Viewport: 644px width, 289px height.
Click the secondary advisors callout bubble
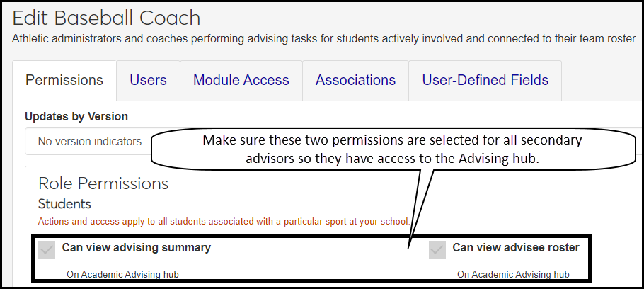coord(392,149)
